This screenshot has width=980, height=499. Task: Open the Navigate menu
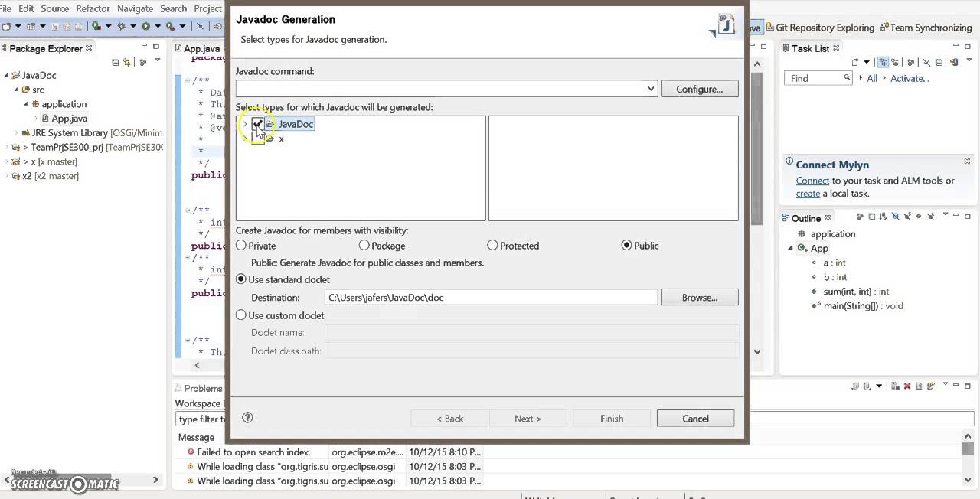135,8
